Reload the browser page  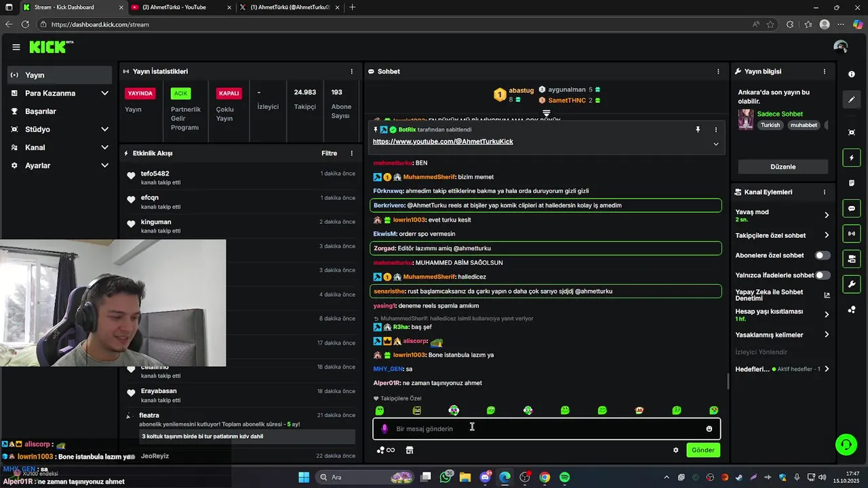(25, 24)
